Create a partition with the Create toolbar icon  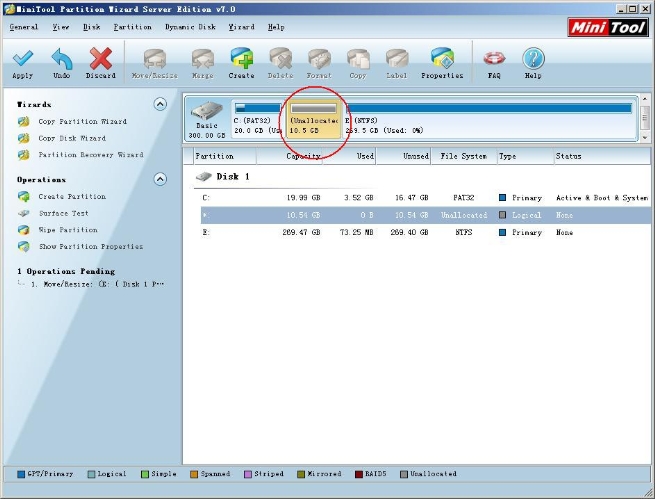(x=241, y=58)
